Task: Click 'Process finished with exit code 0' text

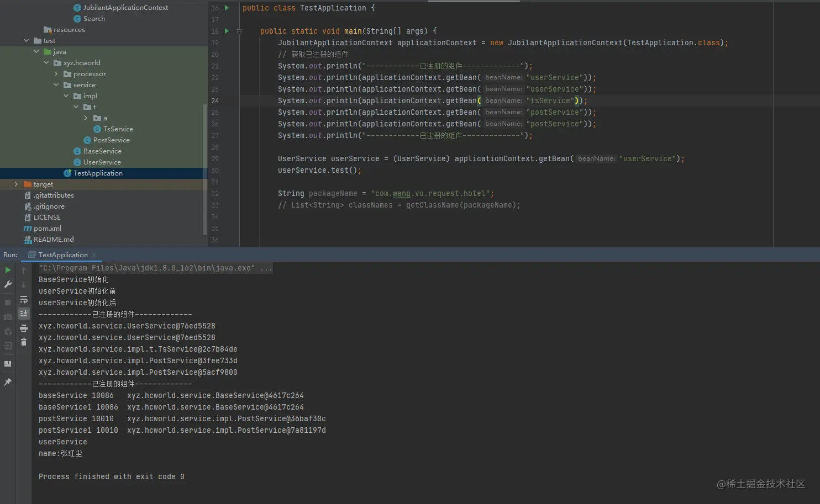Action: 112,477
